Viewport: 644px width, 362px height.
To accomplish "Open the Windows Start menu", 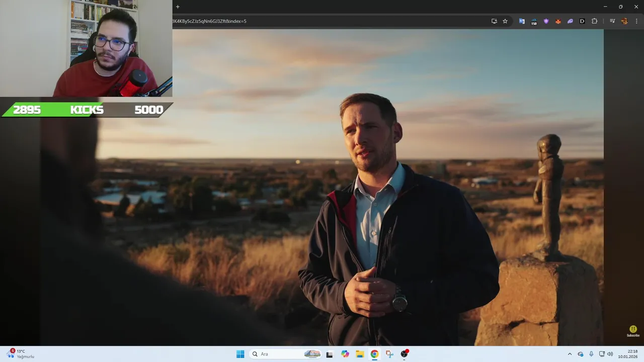I will [x=240, y=354].
